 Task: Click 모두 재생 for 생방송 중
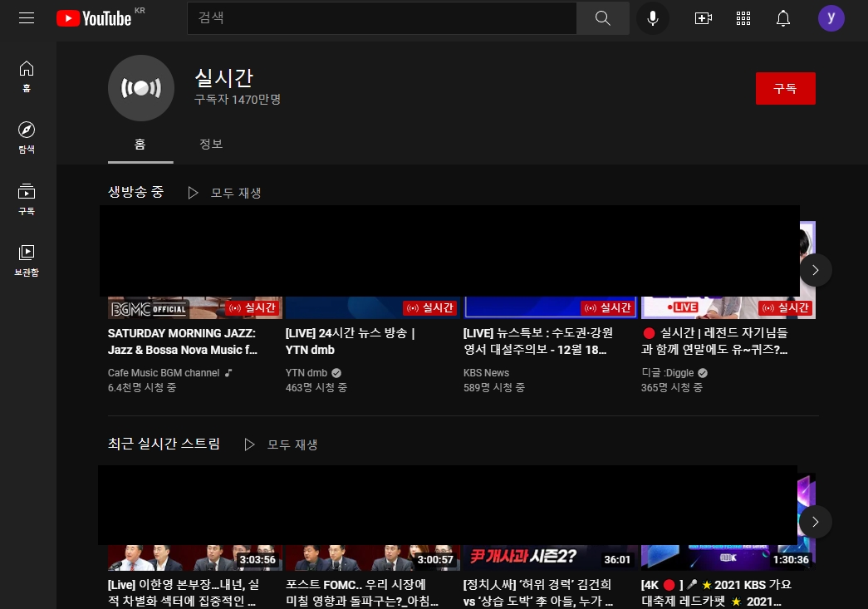(236, 193)
